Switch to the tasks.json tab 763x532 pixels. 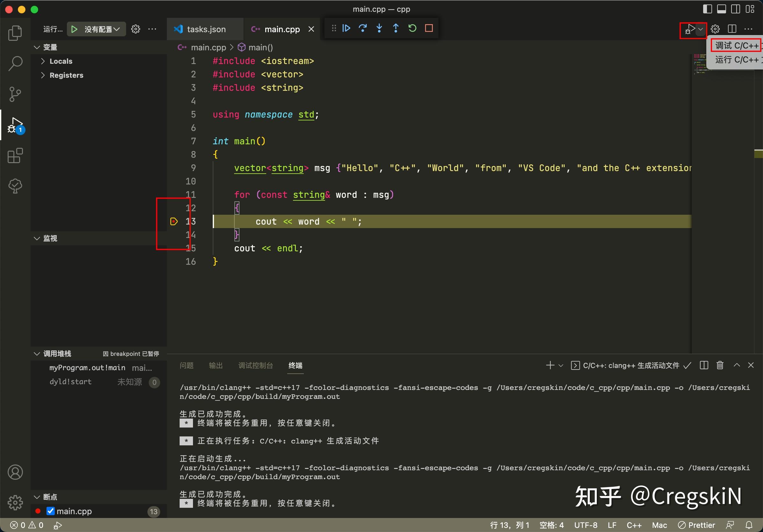click(x=206, y=29)
